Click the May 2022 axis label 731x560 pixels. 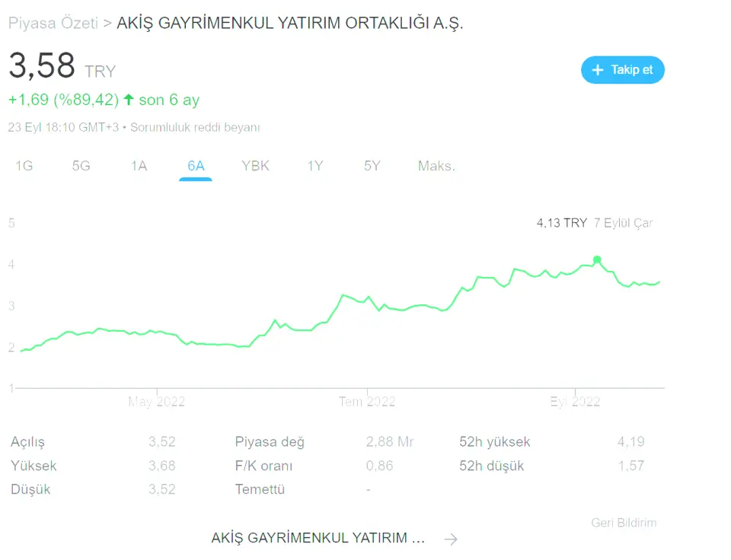click(x=156, y=402)
